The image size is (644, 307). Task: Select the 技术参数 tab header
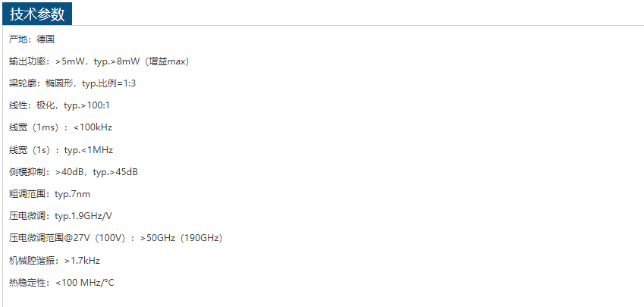[37, 14]
